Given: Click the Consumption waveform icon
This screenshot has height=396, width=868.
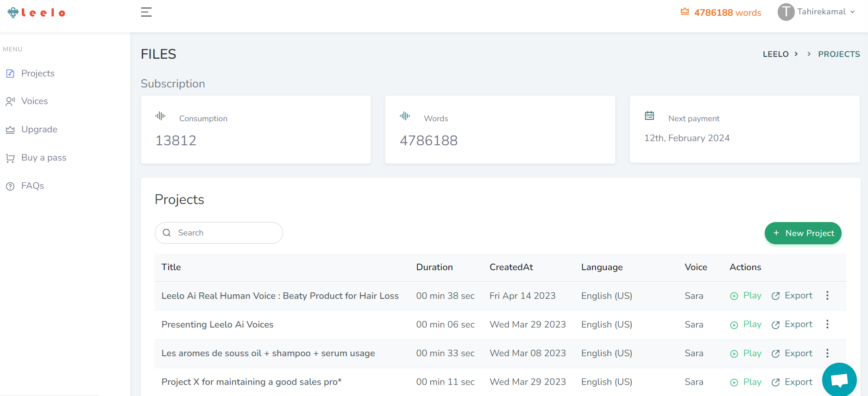Looking at the screenshot, I should 160,116.
